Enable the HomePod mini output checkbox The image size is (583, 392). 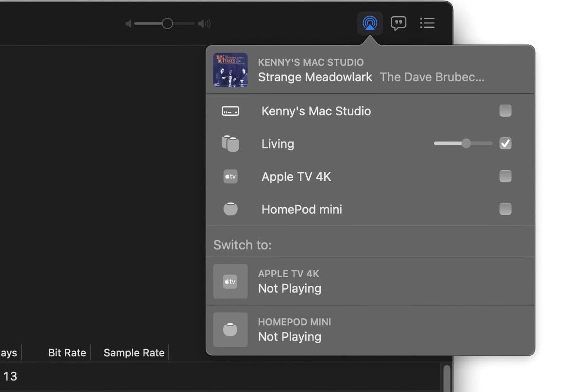505,209
